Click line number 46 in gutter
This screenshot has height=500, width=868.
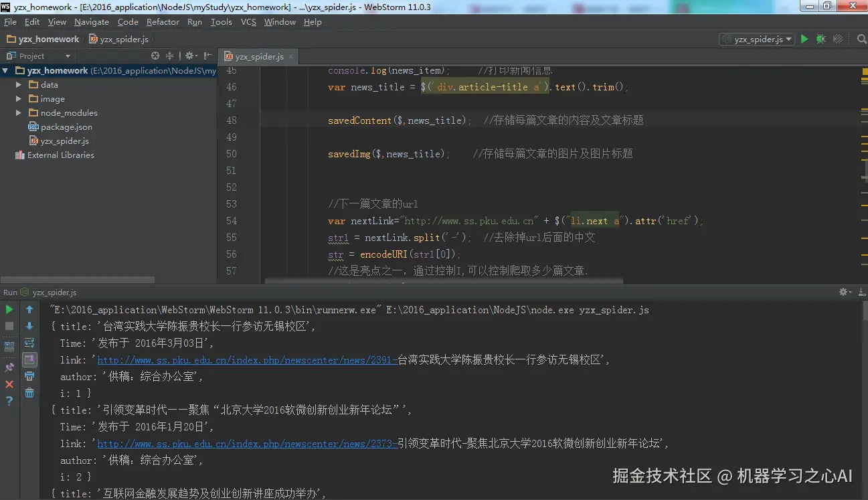tap(231, 87)
